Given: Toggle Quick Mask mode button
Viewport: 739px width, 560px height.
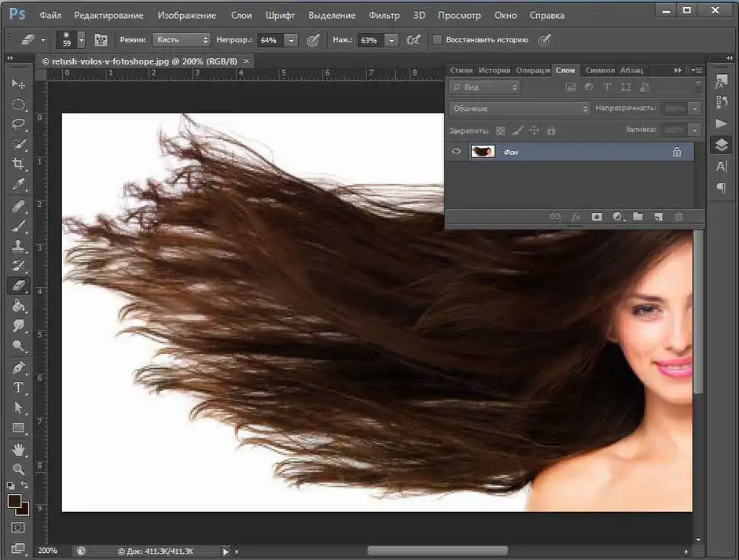Looking at the screenshot, I should tap(18, 528).
